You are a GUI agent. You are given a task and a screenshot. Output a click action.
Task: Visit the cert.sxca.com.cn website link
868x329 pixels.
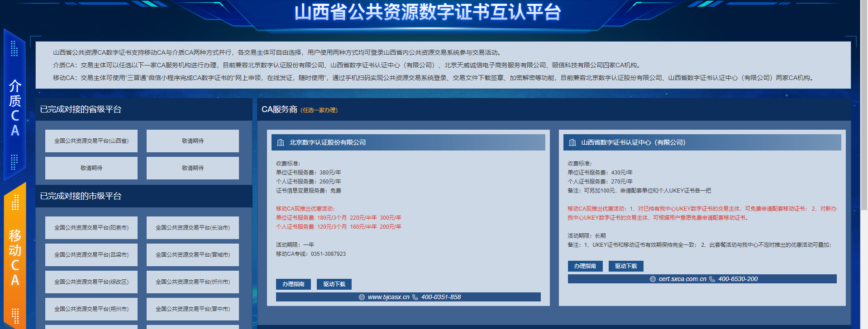pos(682,279)
